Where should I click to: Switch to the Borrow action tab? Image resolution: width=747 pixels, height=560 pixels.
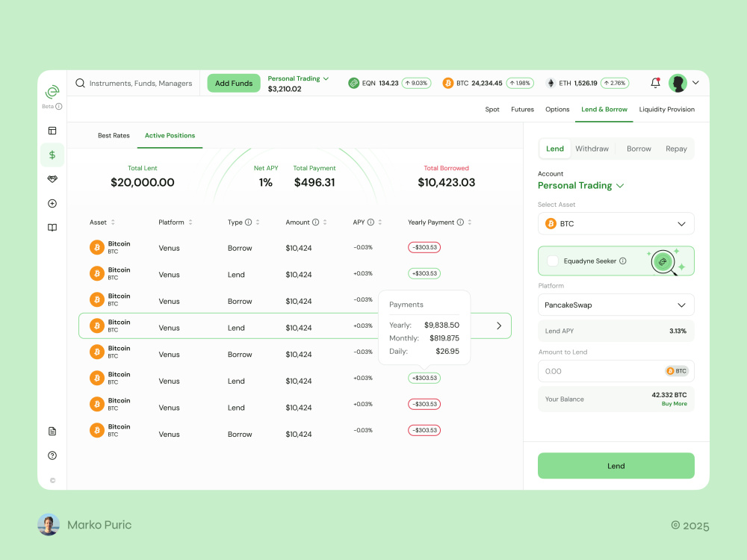coord(639,149)
